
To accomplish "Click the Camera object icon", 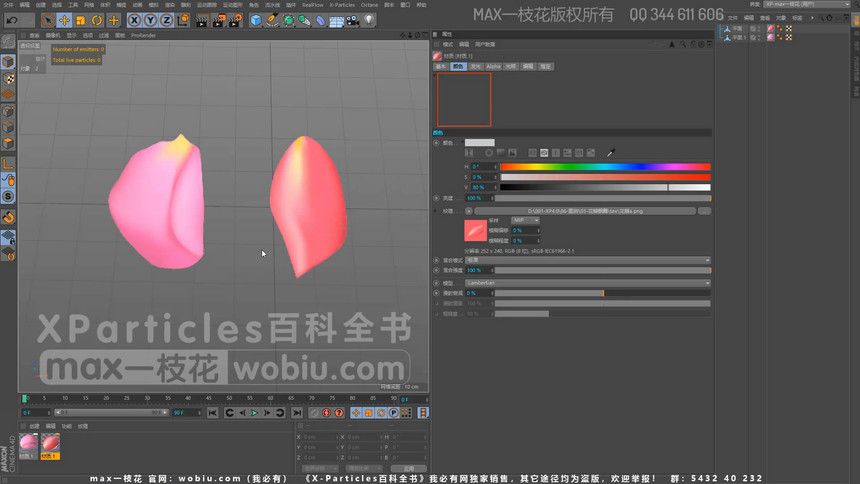I will (x=353, y=21).
